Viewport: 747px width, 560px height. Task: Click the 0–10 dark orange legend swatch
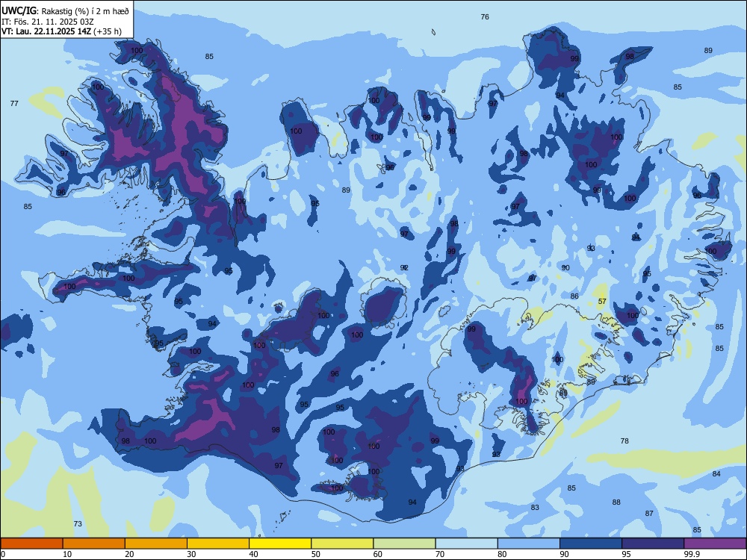[x=32, y=544]
